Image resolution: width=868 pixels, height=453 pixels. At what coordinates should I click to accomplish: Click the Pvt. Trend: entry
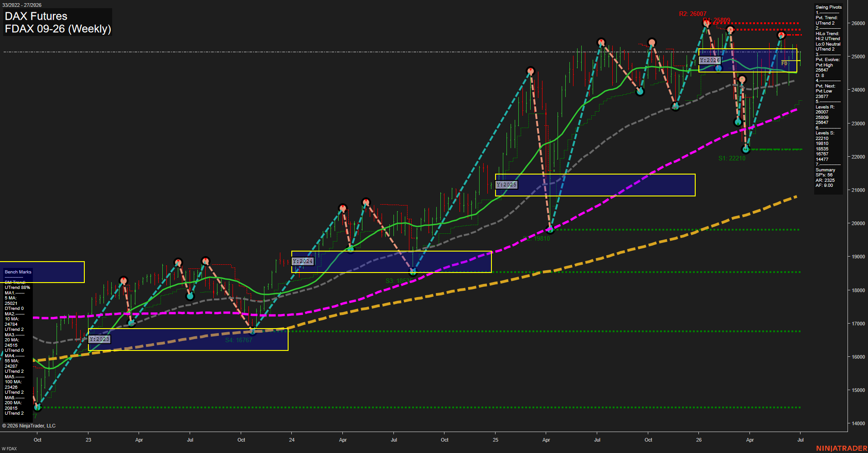(x=826, y=18)
